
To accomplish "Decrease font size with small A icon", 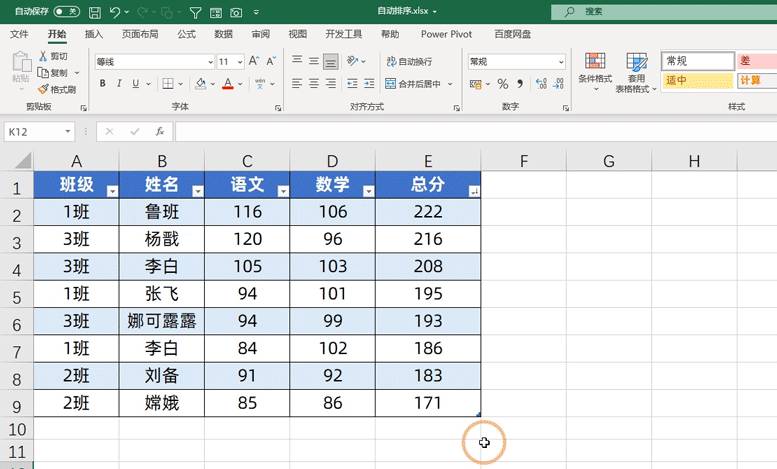I will (x=271, y=61).
